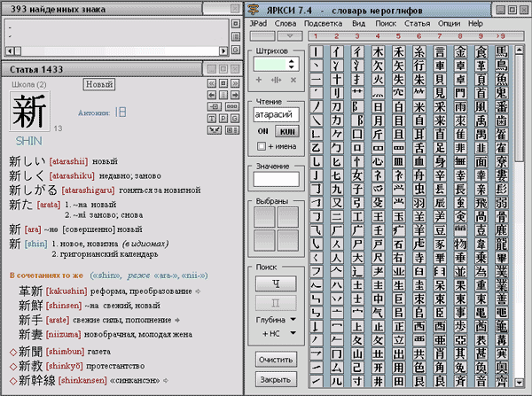Select the 雨 (rain) radical in the table
This screenshot has height=396, width=532.
tap(460, 107)
